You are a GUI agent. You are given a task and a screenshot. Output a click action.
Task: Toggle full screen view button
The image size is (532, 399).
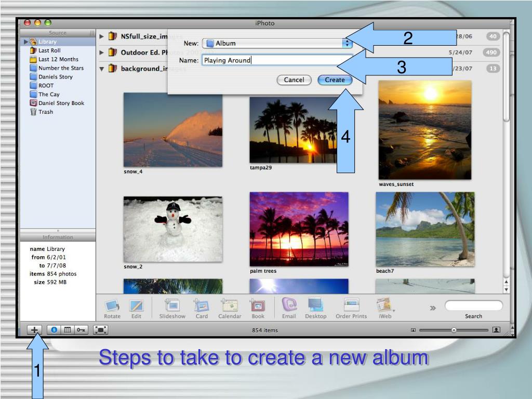tap(100, 330)
